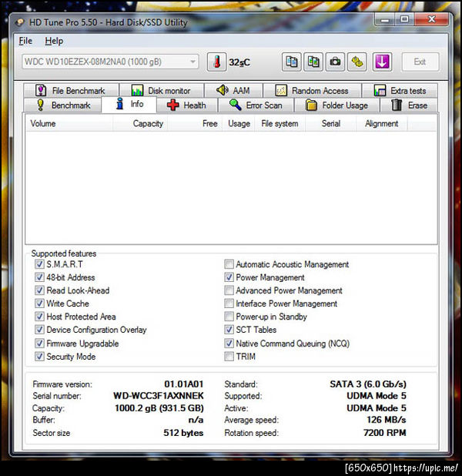Click the Exit button
This screenshot has width=462, height=476.
click(x=420, y=62)
